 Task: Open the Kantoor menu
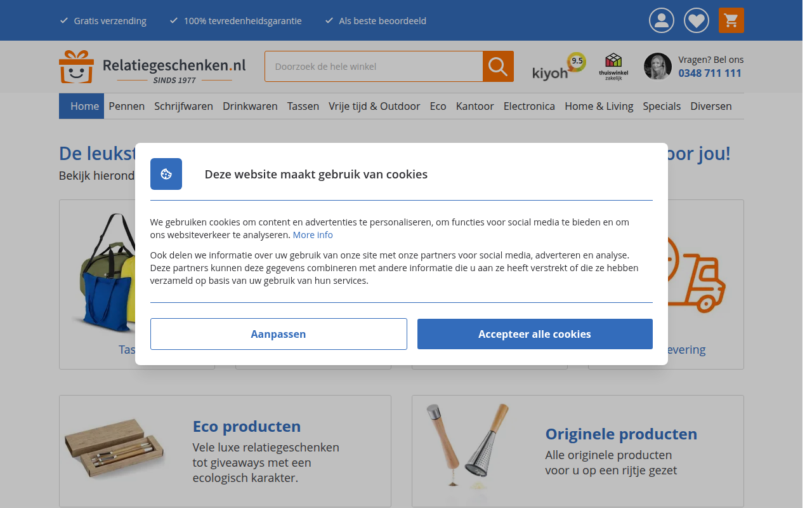[x=475, y=106]
